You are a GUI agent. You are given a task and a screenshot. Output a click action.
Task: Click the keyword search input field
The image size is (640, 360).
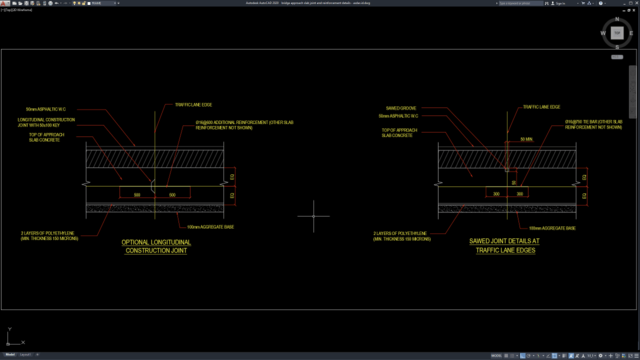point(521,3)
